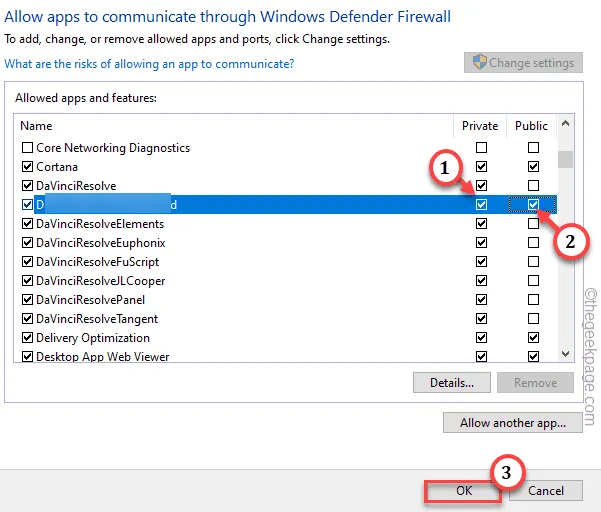Uncheck Public for Desktop App Web Viewer
Image resolution: width=601 pixels, height=512 pixels.
(x=533, y=356)
